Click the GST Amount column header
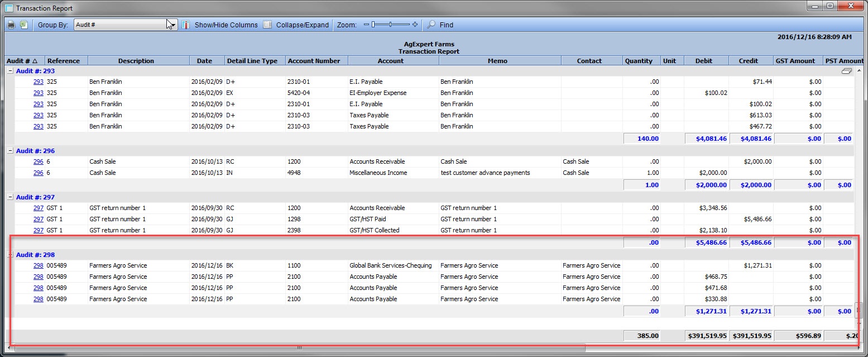Screen dimensions: 868x357 coord(799,61)
